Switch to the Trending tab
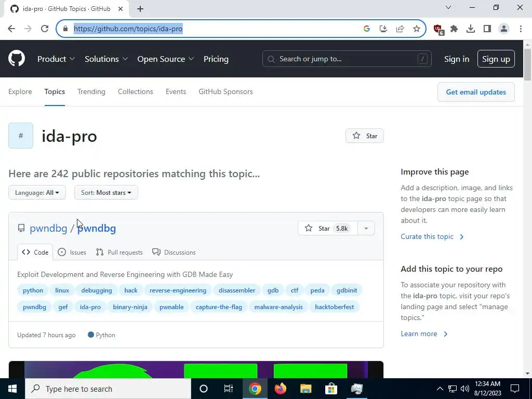This screenshot has width=532, height=399. point(91,91)
